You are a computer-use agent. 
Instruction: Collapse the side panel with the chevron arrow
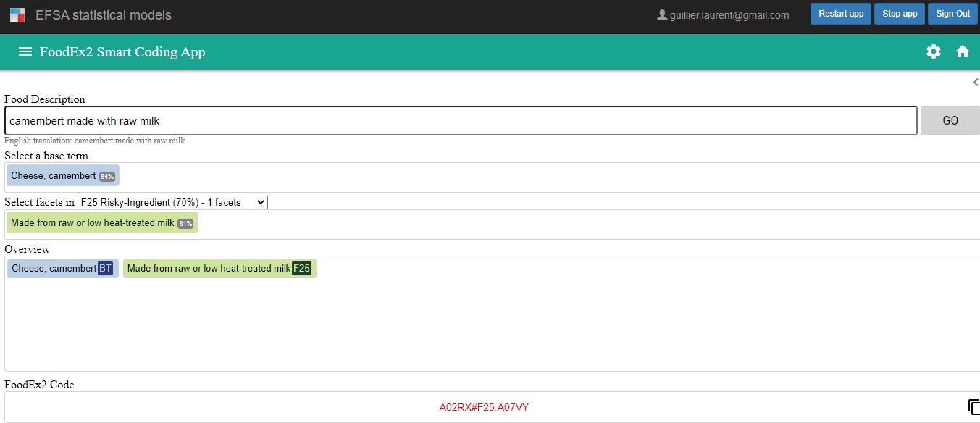[975, 83]
